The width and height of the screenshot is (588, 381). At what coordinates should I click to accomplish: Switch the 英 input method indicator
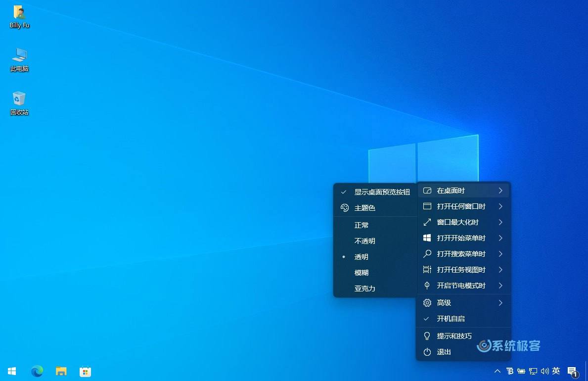pyautogui.click(x=556, y=371)
